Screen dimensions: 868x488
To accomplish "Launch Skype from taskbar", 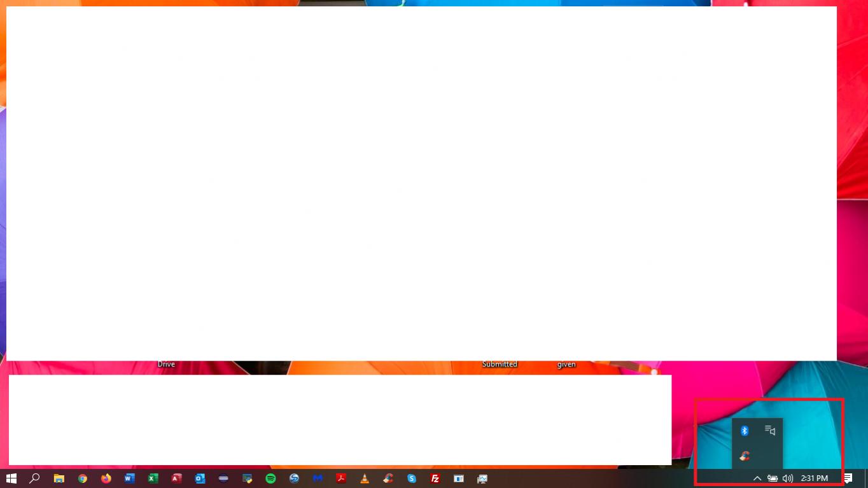I will [x=412, y=478].
